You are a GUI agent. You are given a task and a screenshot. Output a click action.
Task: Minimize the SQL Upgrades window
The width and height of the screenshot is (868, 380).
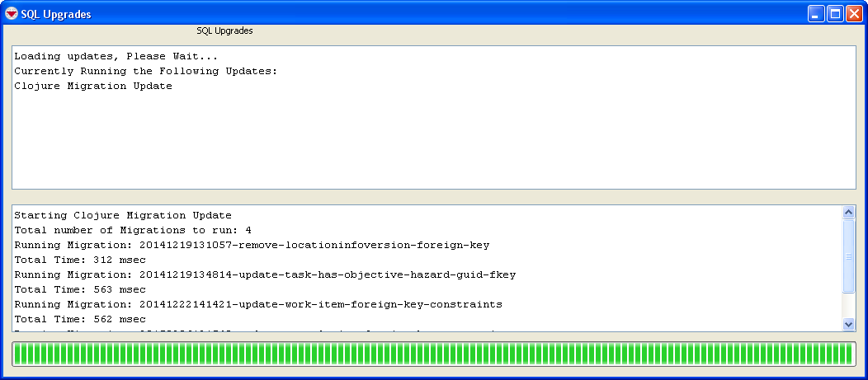816,14
